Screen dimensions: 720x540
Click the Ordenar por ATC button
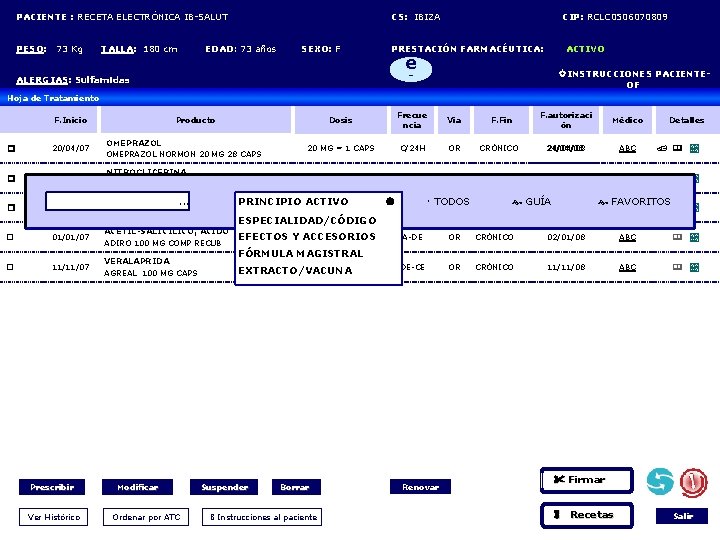coord(146,517)
